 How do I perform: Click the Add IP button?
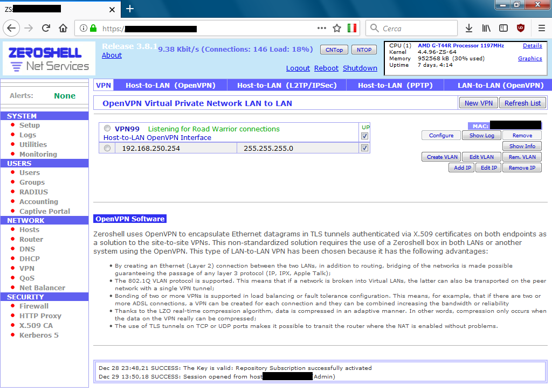click(x=462, y=167)
